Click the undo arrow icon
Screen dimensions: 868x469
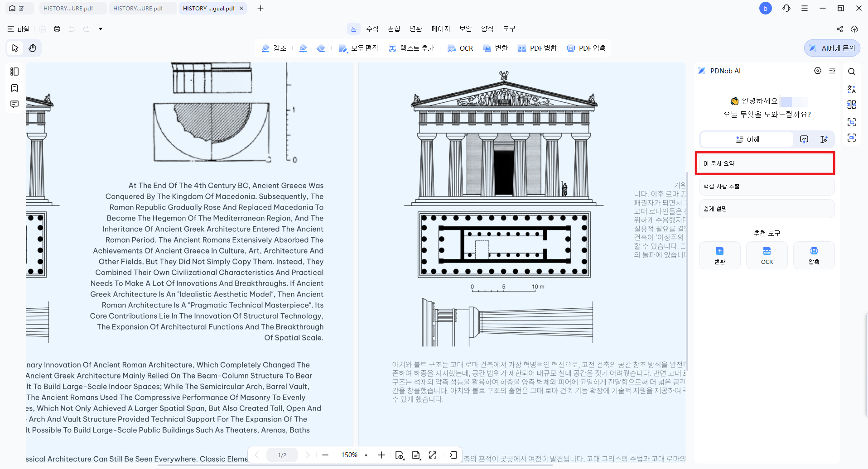tap(72, 29)
